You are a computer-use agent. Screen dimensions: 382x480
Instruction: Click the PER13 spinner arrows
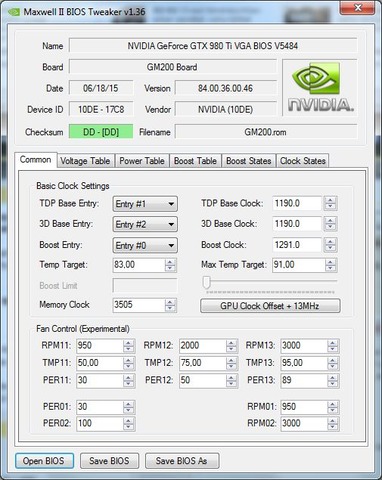[x=333, y=381]
